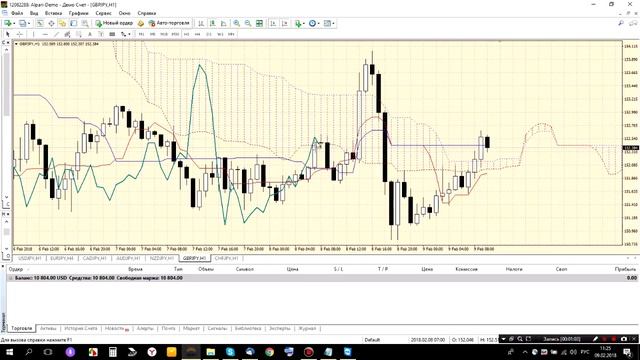Screen dimensions: 640x360
Task: Open Calculator from the taskbar
Action: point(113,352)
